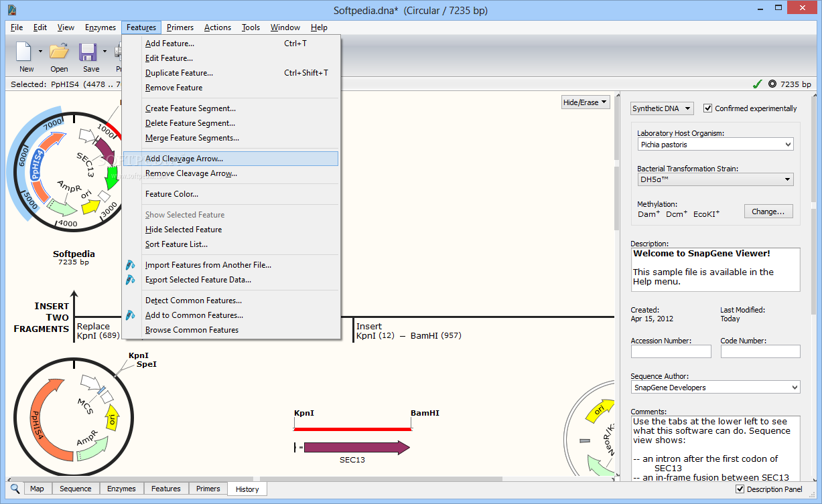Select the red KpnI–BamHI fragment bar
The image size is (822, 504).
point(352,429)
